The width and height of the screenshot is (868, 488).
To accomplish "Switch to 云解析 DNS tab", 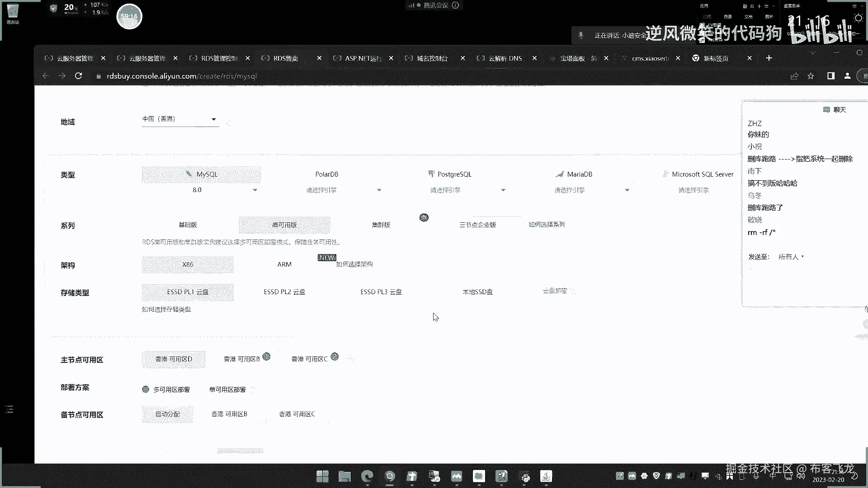I will (505, 58).
